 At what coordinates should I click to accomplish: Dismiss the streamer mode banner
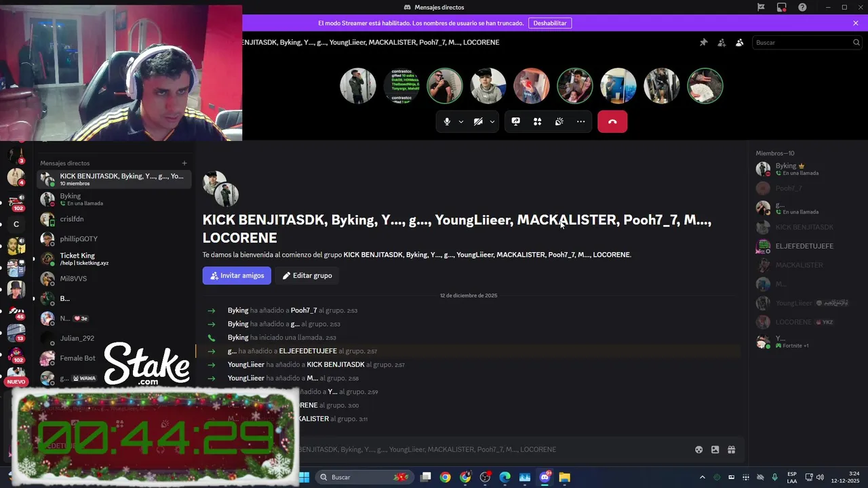tap(856, 23)
